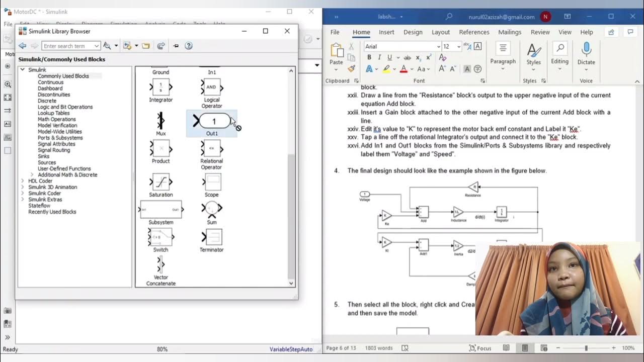Click Simulink's zoom magnifier in left palette
Viewport: 644px width, 362px height.
(x=8, y=84)
